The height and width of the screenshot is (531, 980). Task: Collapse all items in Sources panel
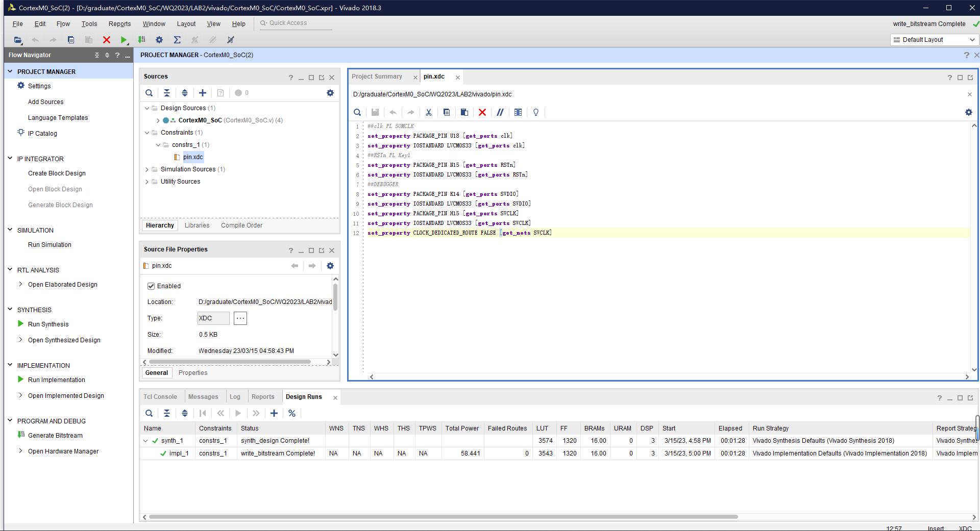(x=167, y=93)
